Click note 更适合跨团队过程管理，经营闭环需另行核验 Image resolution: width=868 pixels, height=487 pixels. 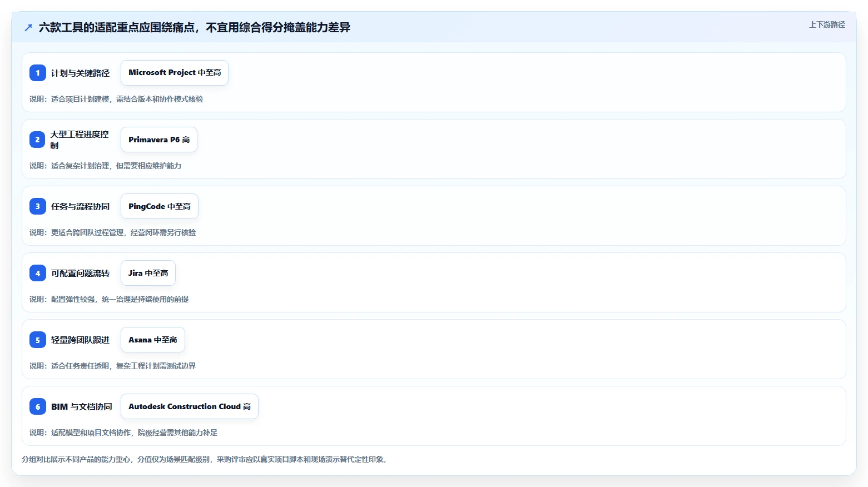[113, 232]
